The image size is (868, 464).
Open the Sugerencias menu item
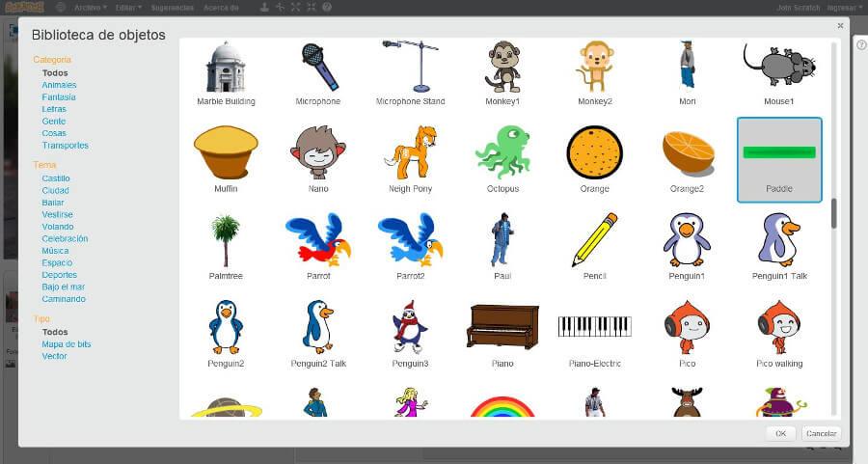(173, 7)
